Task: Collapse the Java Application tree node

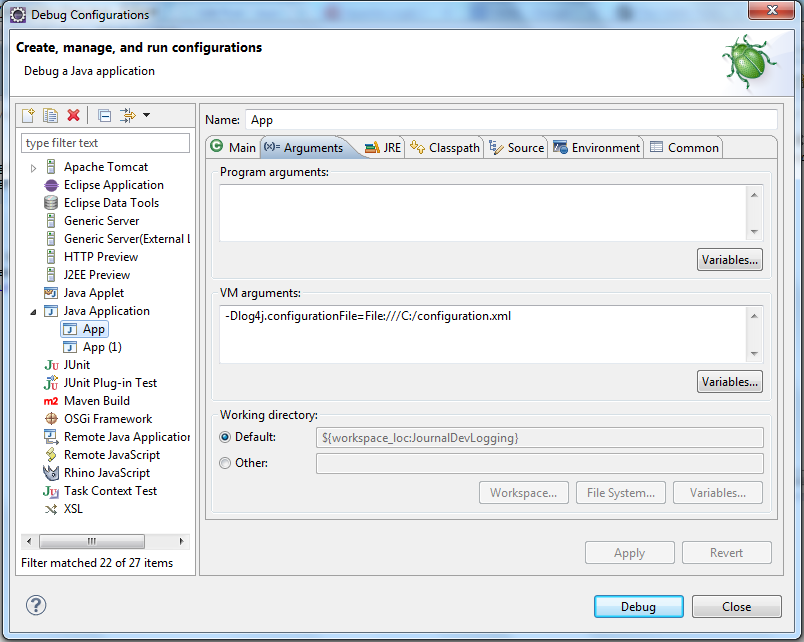Action: click(33, 312)
